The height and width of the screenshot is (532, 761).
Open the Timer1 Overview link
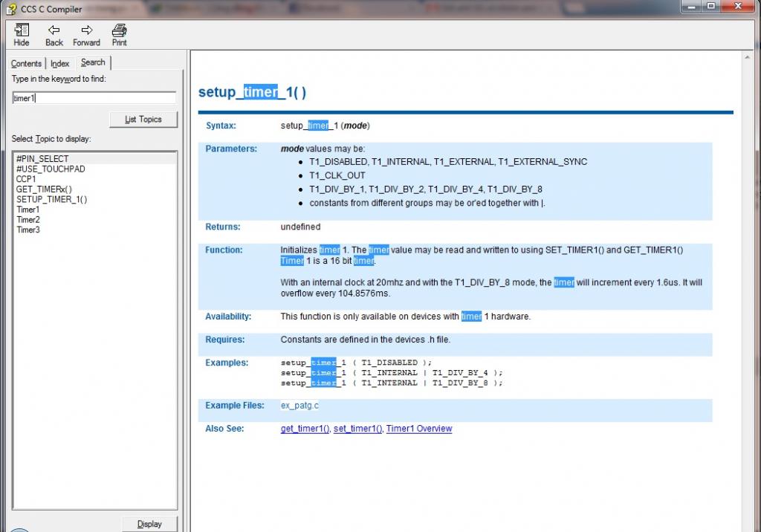pos(419,429)
